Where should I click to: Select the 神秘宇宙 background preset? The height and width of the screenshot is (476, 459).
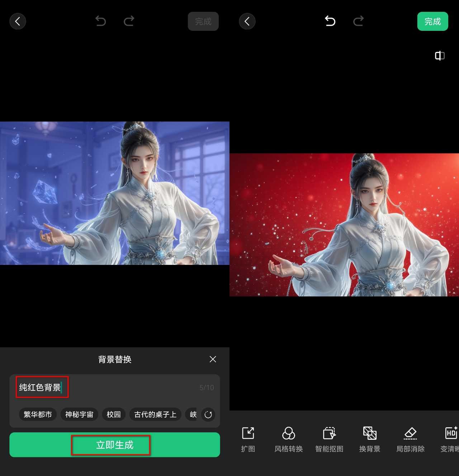click(79, 415)
